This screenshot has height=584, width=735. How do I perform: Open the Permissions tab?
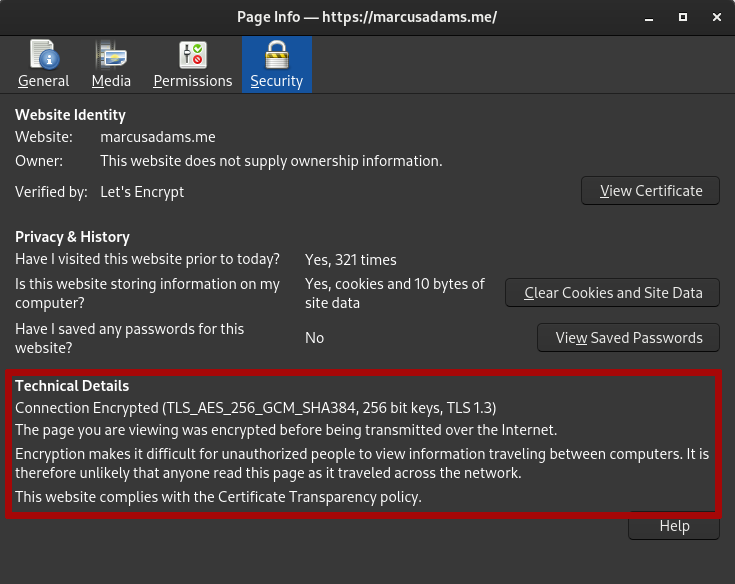pos(193,65)
